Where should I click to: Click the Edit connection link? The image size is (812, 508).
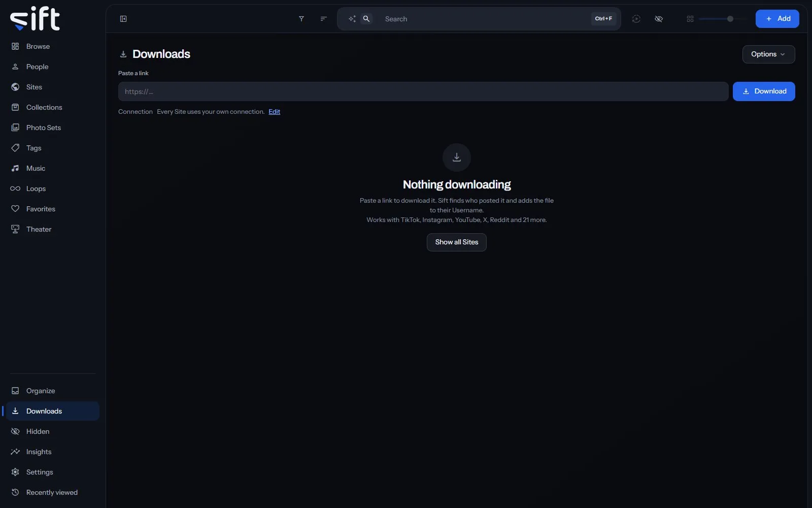tap(275, 112)
